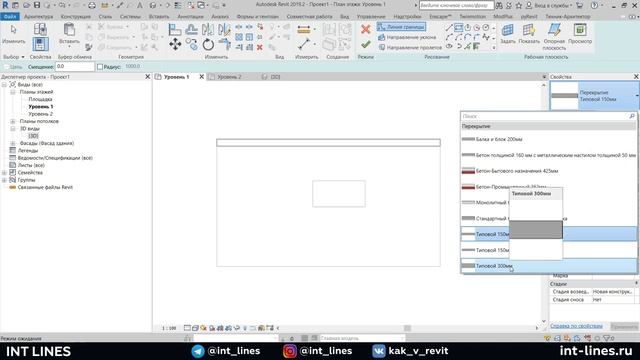Choose floor type Бетон-Бытового назначения 425мм
The width and height of the screenshot is (640, 360).
[549, 171]
